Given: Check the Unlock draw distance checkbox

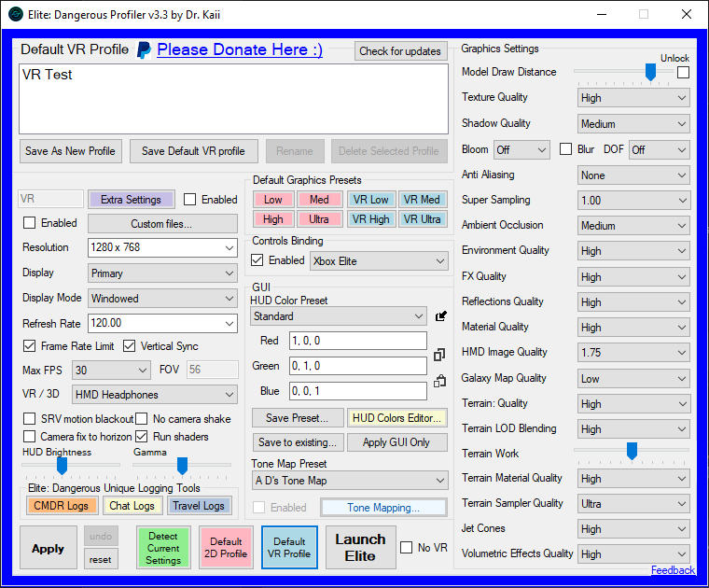Looking at the screenshot, I should (683, 73).
